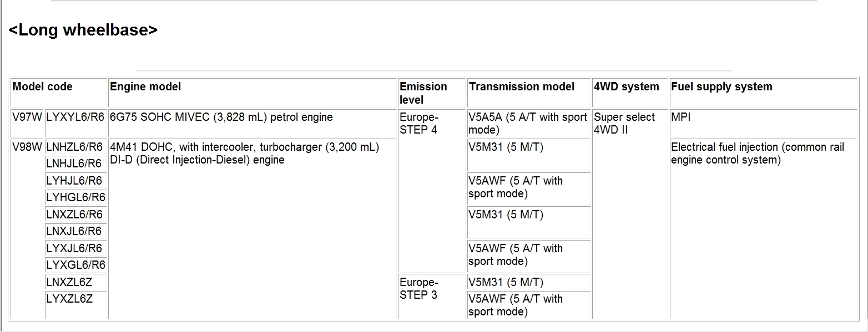Select the 4WD system header cell
The image size is (868, 332).
626,87
